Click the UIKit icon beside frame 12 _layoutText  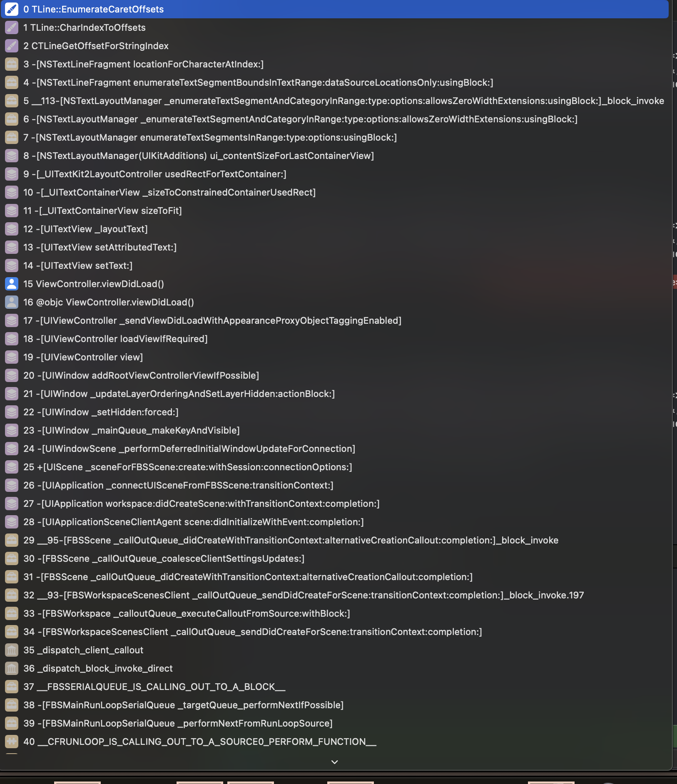[x=12, y=229]
